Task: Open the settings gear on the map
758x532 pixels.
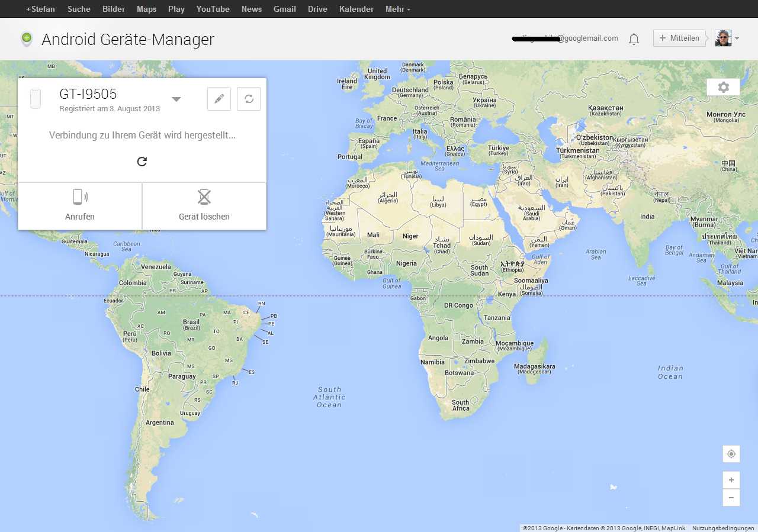Action: coord(723,88)
